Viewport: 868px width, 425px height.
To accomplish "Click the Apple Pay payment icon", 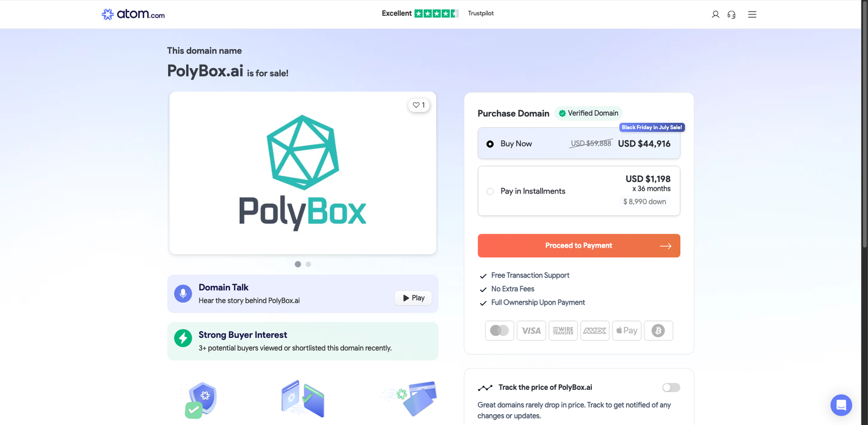I will [627, 331].
